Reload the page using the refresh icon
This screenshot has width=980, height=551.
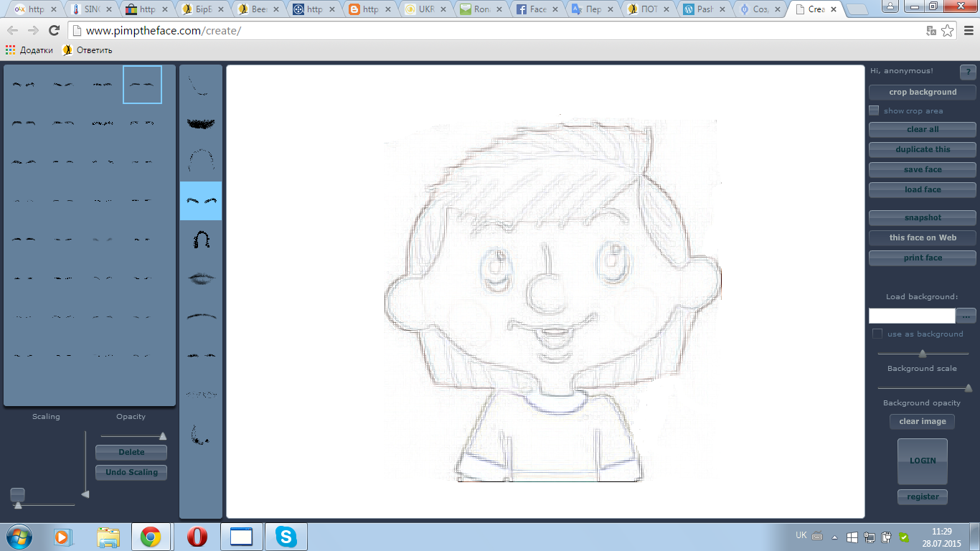click(54, 31)
